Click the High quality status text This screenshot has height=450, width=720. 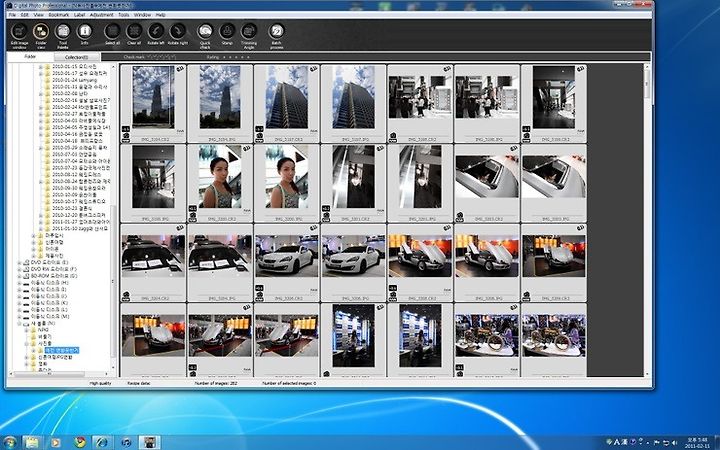(x=101, y=383)
